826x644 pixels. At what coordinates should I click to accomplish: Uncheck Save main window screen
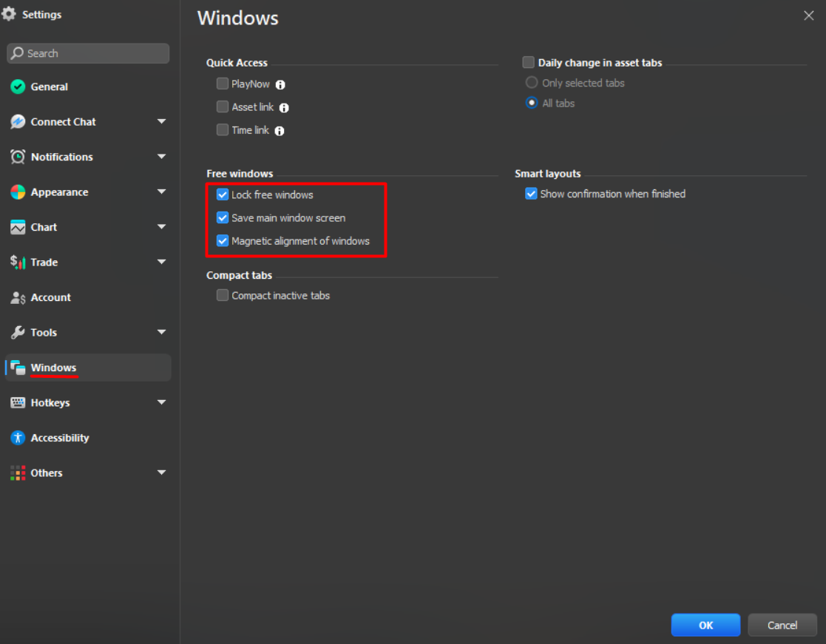point(223,218)
